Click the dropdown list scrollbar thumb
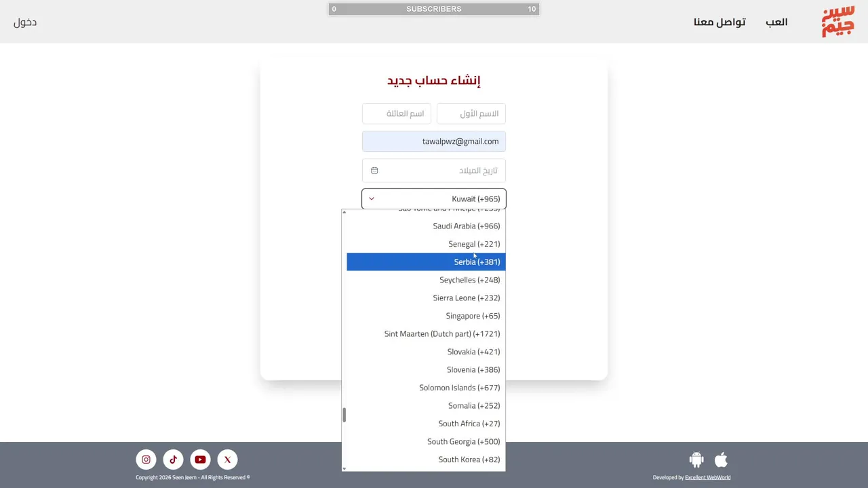 pyautogui.click(x=344, y=415)
